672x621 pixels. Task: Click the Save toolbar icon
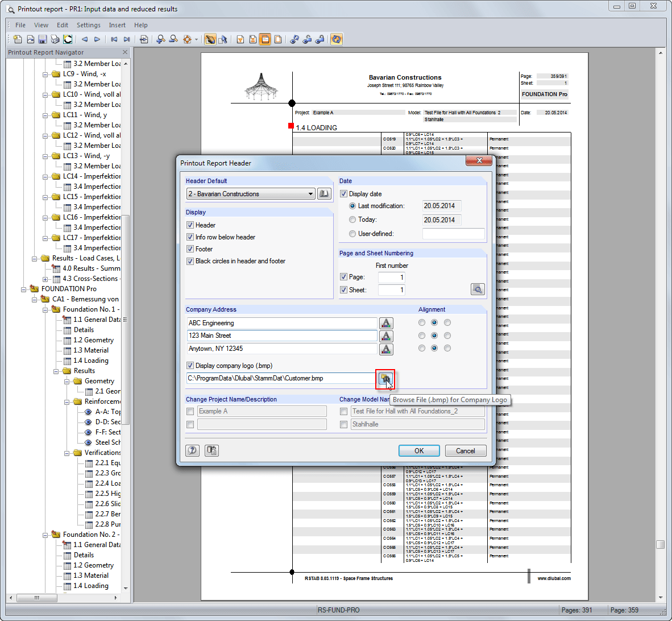click(x=43, y=39)
